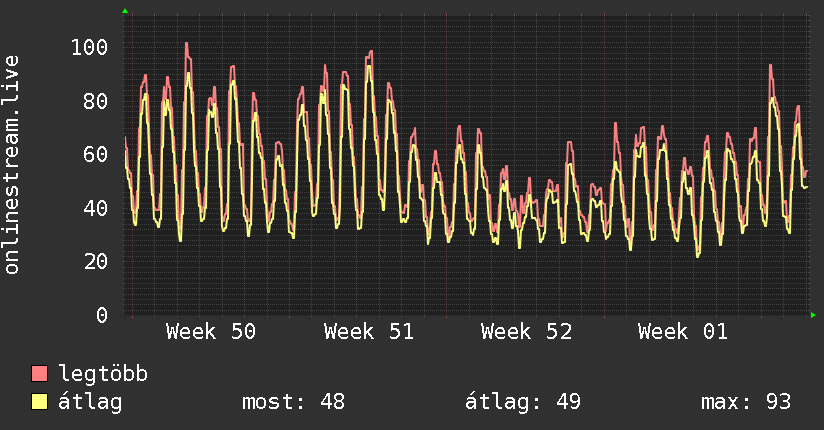Screen dimensions: 824x430
Task: Click the green arrow atop the y-axis
Action: coord(125,11)
